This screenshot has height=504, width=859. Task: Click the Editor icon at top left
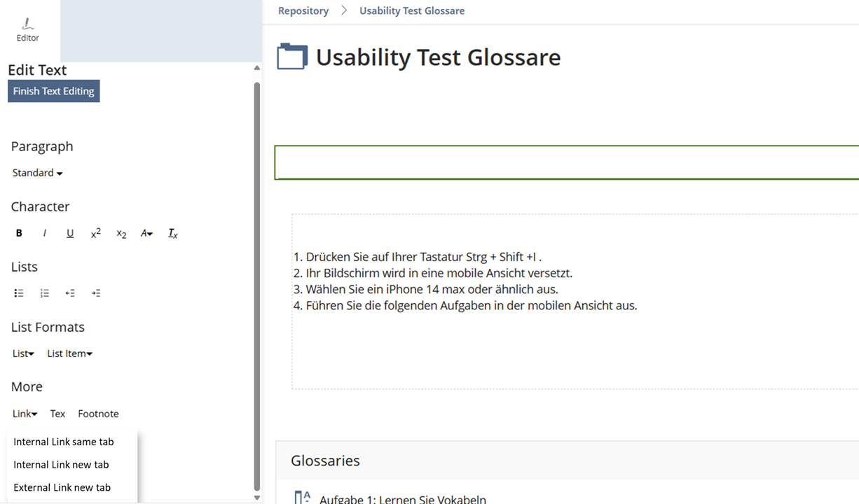(28, 29)
